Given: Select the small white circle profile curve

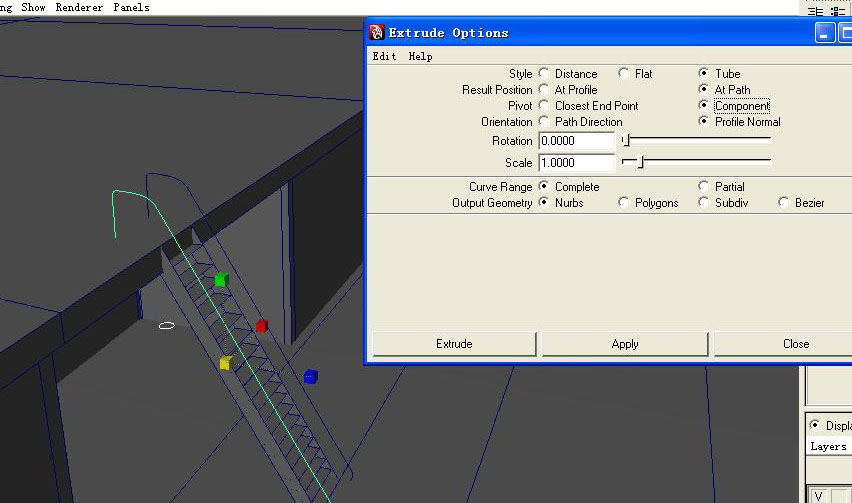Looking at the screenshot, I should click(x=167, y=325).
